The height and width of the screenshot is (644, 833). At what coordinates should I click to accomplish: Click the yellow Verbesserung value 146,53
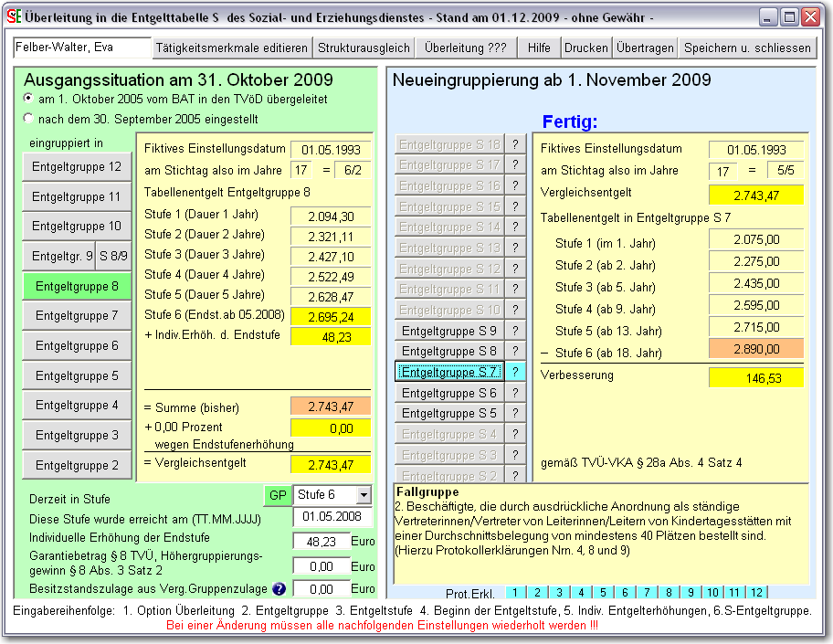(x=756, y=378)
